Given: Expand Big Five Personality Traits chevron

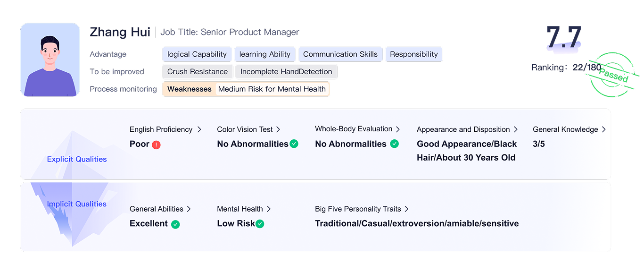Looking at the screenshot, I should [406, 209].
